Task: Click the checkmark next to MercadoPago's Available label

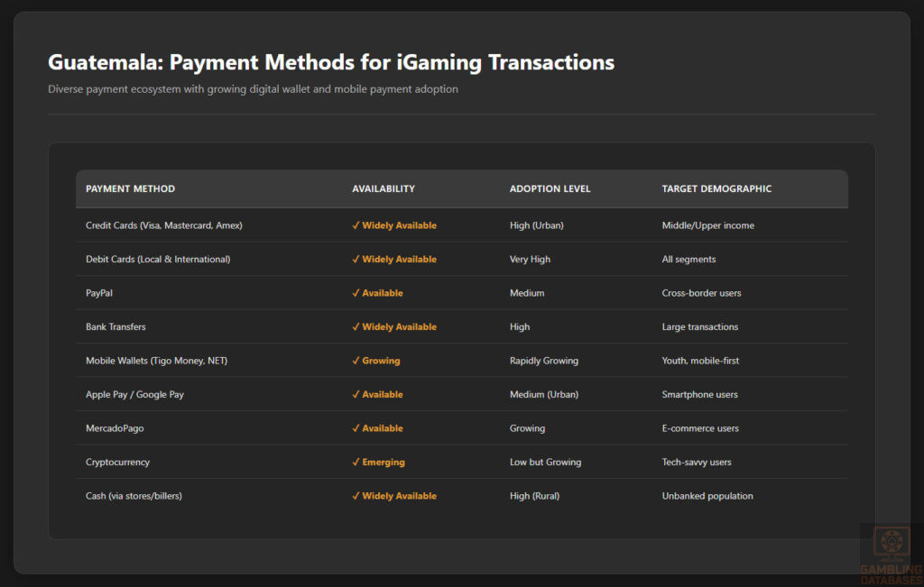Action: click(356, 427)
